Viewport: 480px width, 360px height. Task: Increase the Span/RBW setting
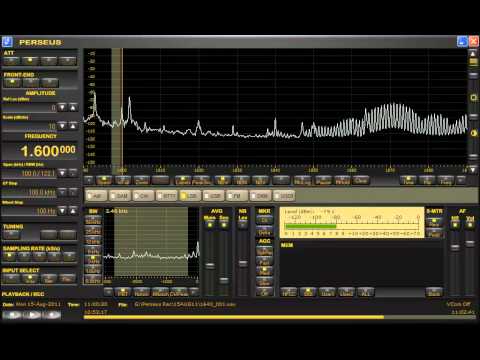coord(73,173)
